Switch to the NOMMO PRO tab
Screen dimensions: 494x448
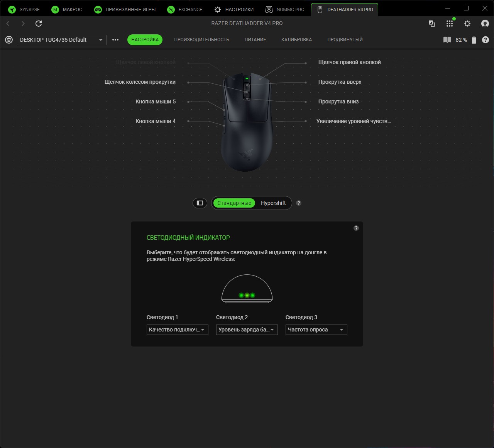coord(285,10)
